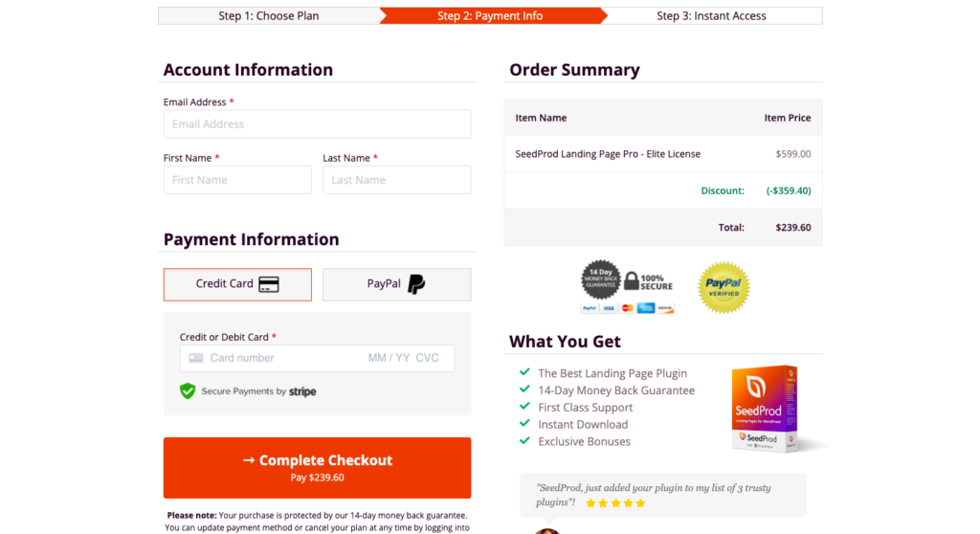The width and height of the screenshot is (980, 534).
Task: Click the Item Name column header
Action: pyautogui.click(x=542, y=118)
